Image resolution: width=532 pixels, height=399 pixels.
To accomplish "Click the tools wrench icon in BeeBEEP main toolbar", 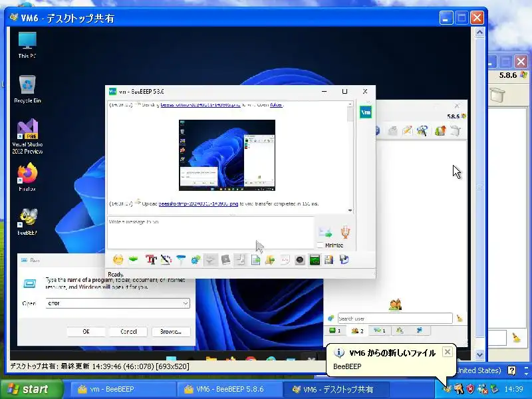I will pyautogui.click(x=422, y=130).
